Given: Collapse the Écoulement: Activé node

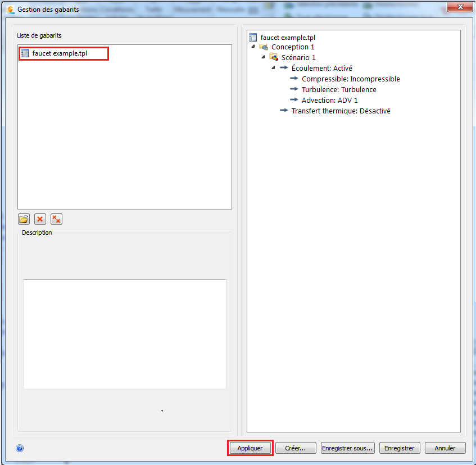Looking at the screenshot, I should pos(273,67).
